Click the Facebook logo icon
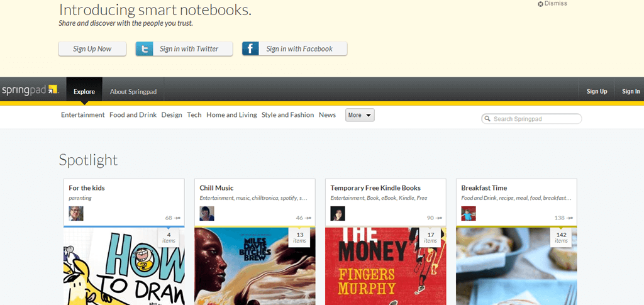This screenshot has width=644, height=305. (x=250, y=49)
